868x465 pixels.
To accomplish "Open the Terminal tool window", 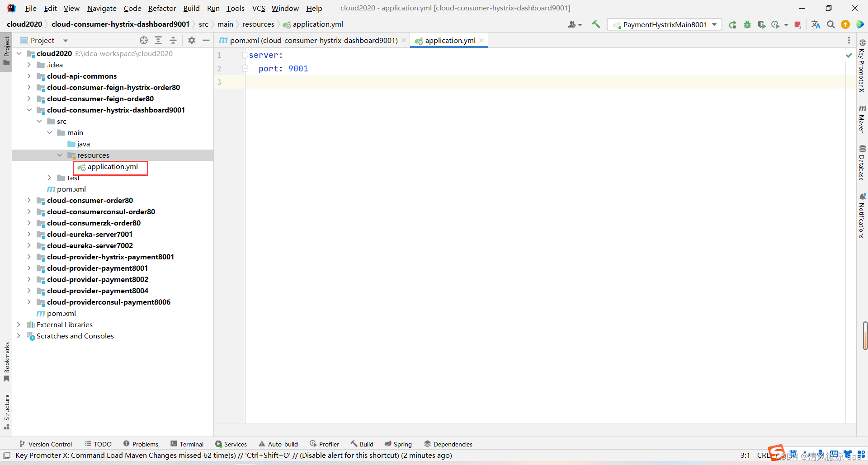I will pyautogui.click(x=187, y=444).
